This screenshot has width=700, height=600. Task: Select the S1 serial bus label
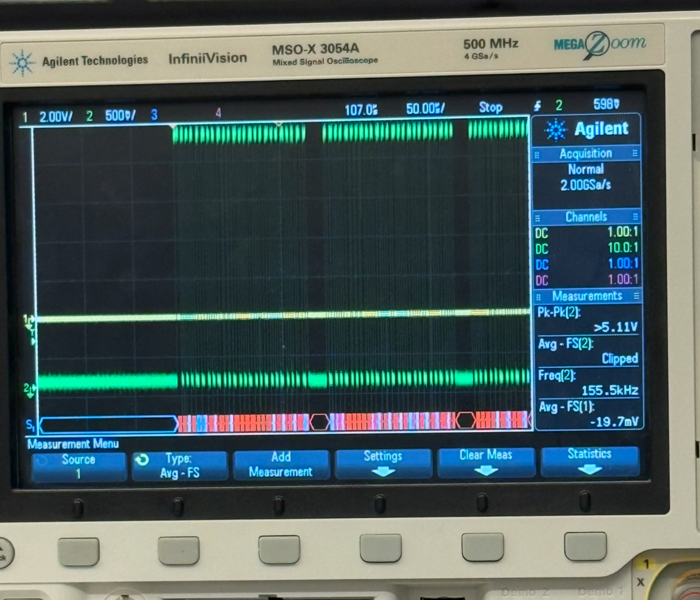tap(30, 425)
